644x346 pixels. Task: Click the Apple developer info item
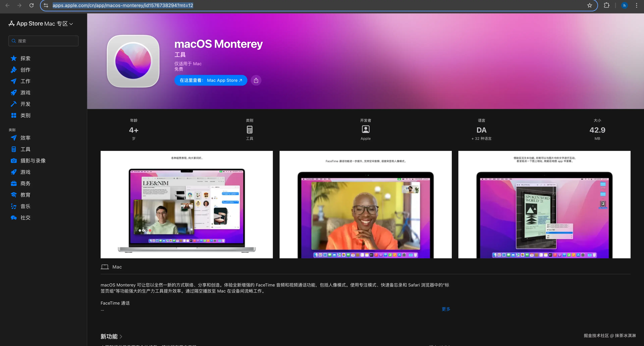click(365, 130)
